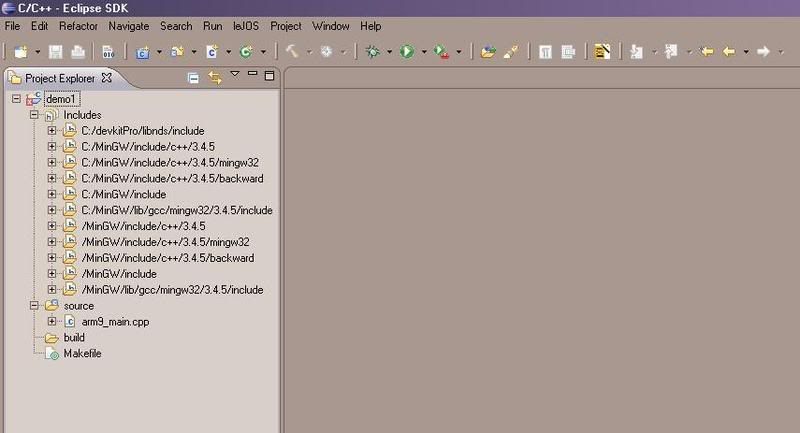
Task: Open the Help menu
Action: pyautogui.click(x=370, y=26)
